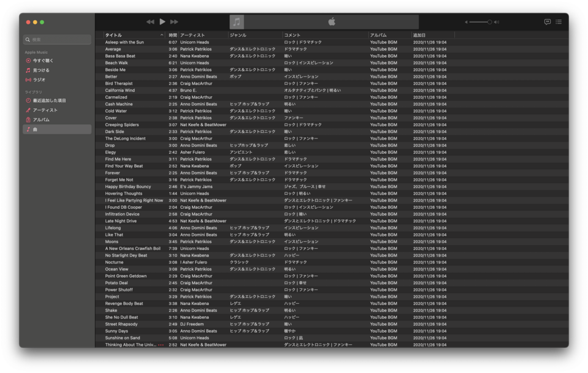Open アルバム library view
Screen dimensions: 588x373
[x=41, y=119]
